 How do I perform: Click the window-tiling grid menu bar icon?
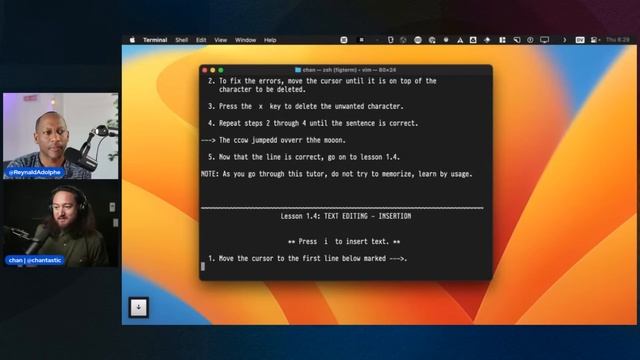pyautogui.click(x=502, y=40)
